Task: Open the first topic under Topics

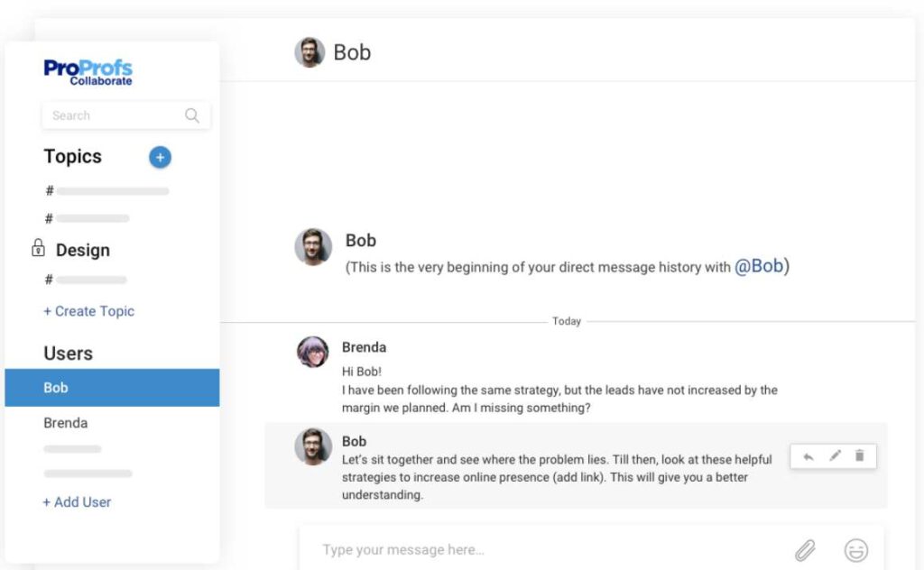Action: [106, 191]
